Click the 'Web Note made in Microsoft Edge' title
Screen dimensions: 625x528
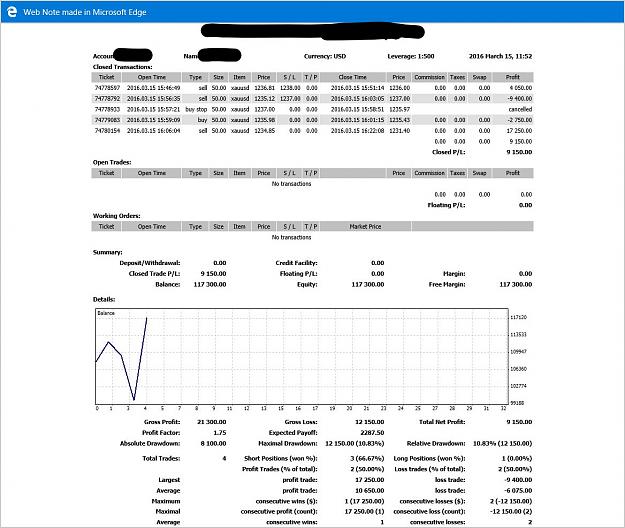pos(85,12)
